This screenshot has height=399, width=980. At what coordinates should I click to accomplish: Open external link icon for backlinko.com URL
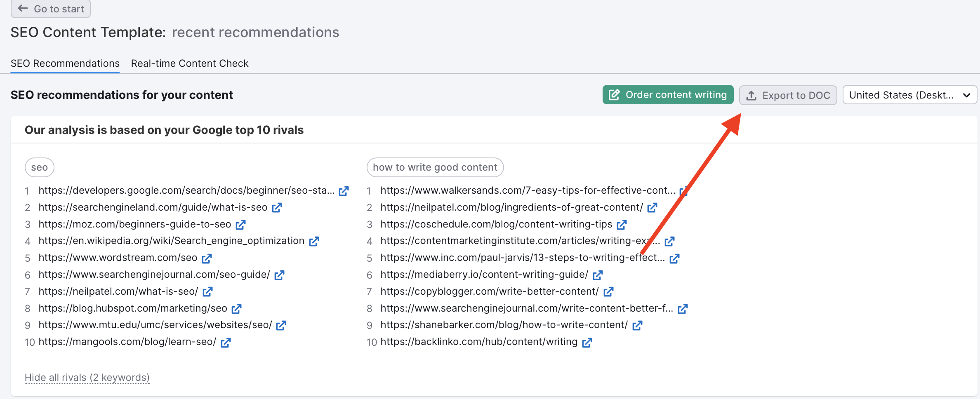pos(587,343)
